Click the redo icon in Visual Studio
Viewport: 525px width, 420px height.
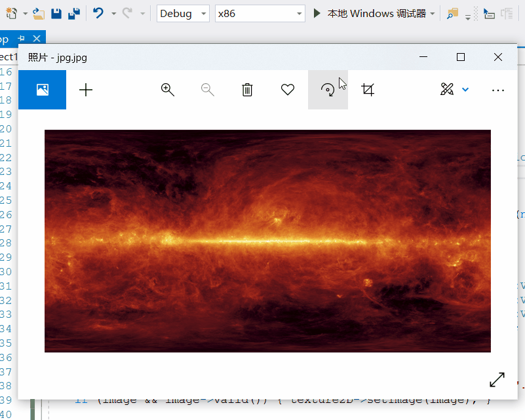click(127, 13)
